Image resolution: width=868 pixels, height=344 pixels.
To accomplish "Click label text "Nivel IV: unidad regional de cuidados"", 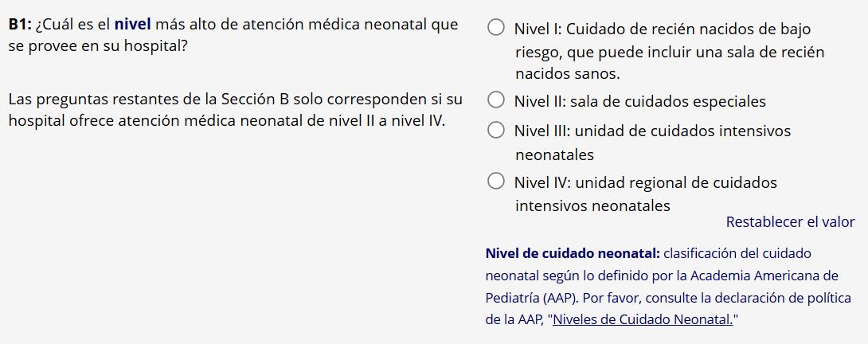I will click(x=645, y=182).
